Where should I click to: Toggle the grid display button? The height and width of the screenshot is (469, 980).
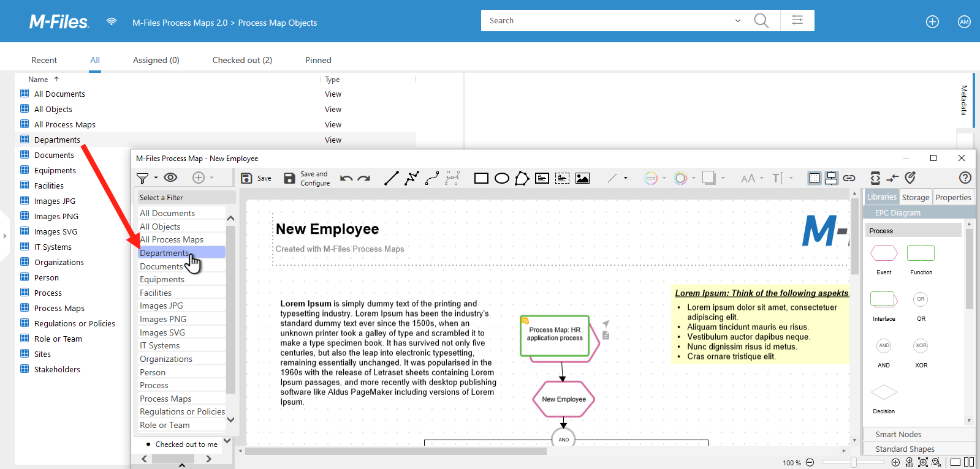tap(814, 178)
